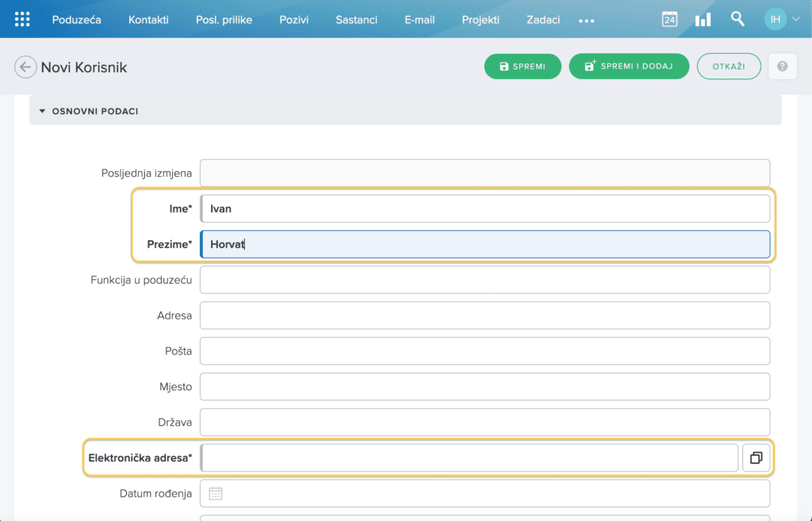Open the reports bar chart icon
Viewport: 812px width, 521px height.
pos(703,20)
